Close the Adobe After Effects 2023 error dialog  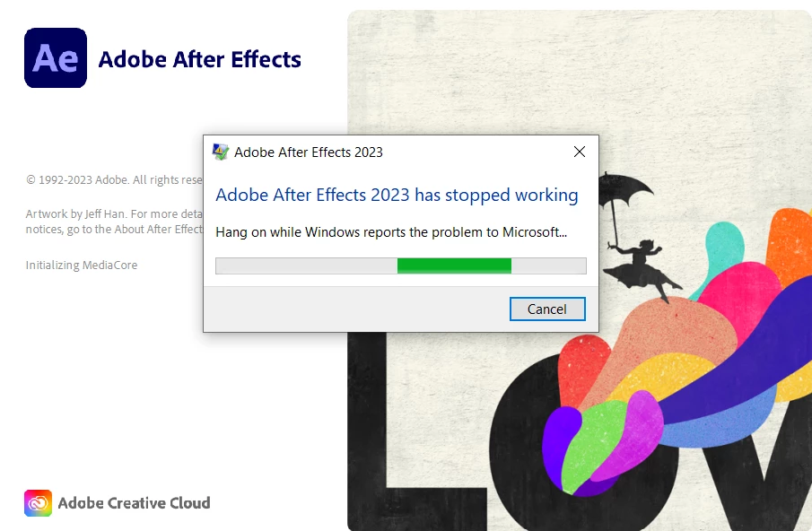click(580, 152)
